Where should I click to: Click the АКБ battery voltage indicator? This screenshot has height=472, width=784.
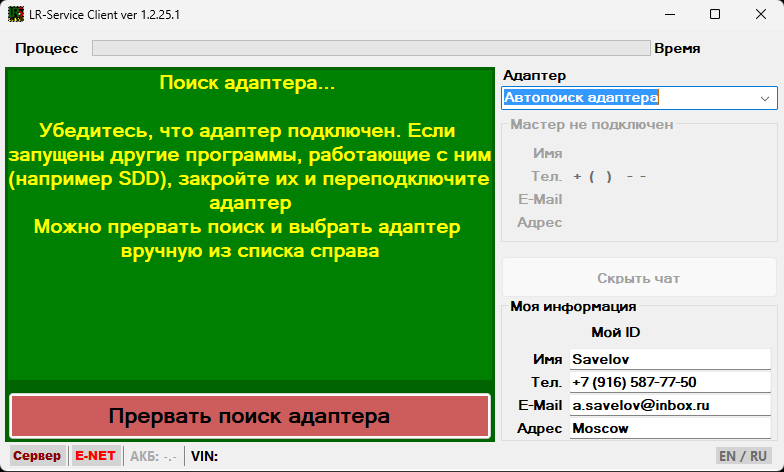153,456
